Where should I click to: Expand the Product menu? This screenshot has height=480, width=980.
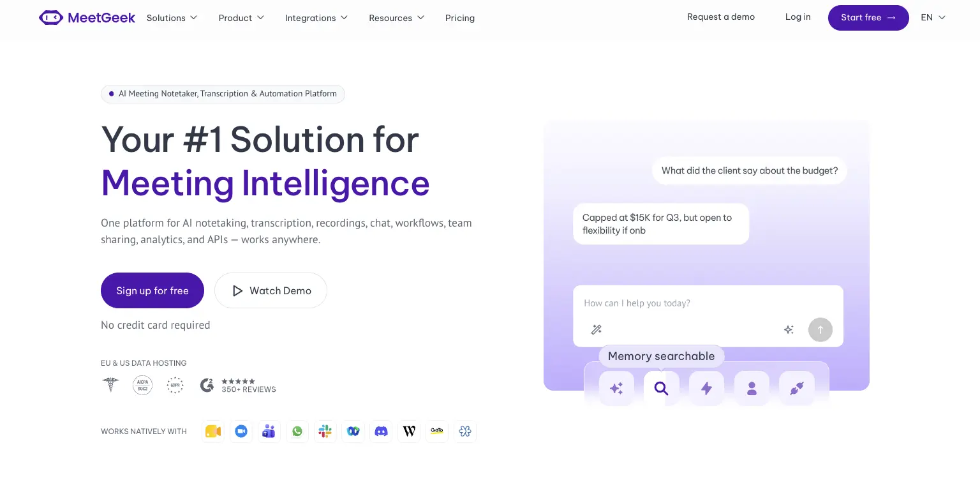[x=241, y=18]
